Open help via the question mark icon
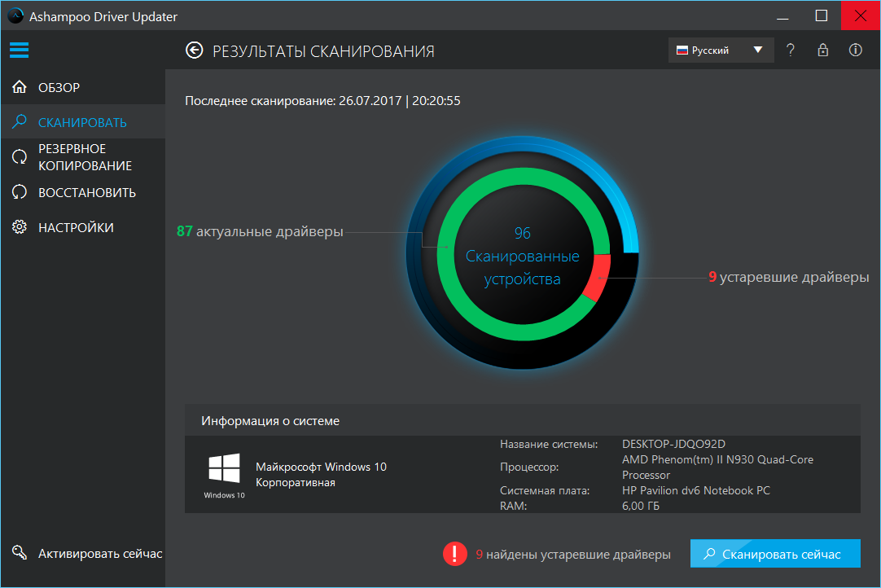 pos(791,50)
